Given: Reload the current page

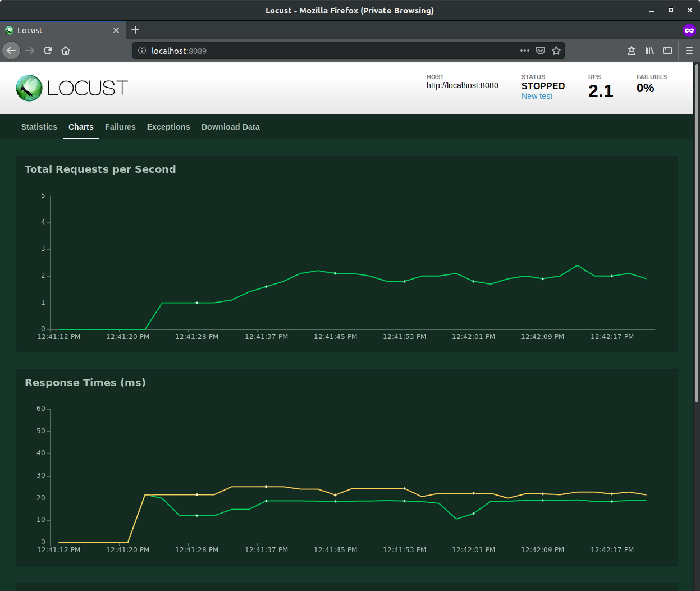Looking at the screenshot, I should pyautogui.click(x=48, y=51).
